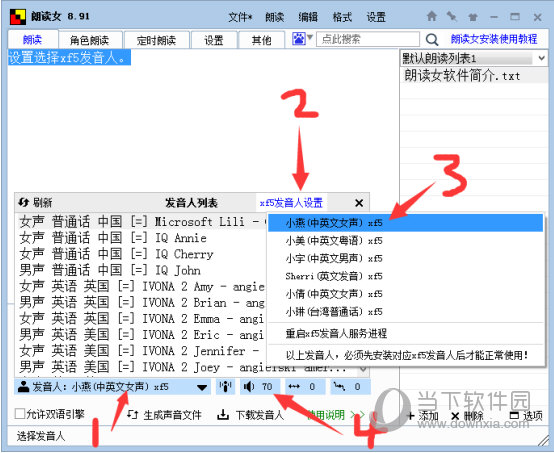Toggle the 允许双语引擎 checkbox
Viewport: 554px width, 453px height.
20,414
